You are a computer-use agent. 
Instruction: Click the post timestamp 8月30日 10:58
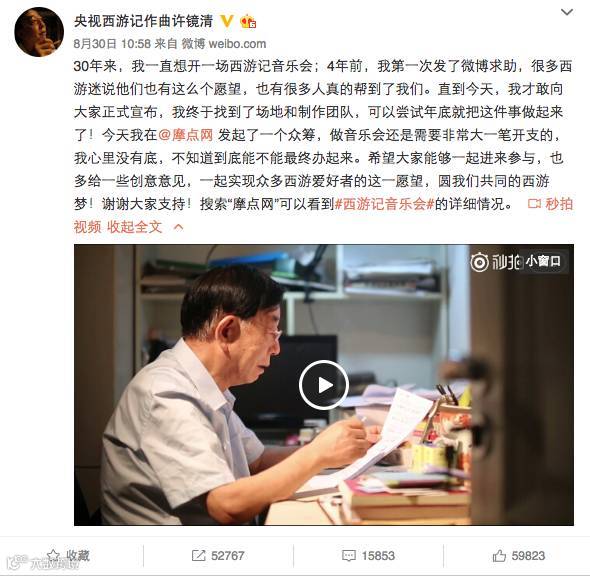(x=112, y=44)
